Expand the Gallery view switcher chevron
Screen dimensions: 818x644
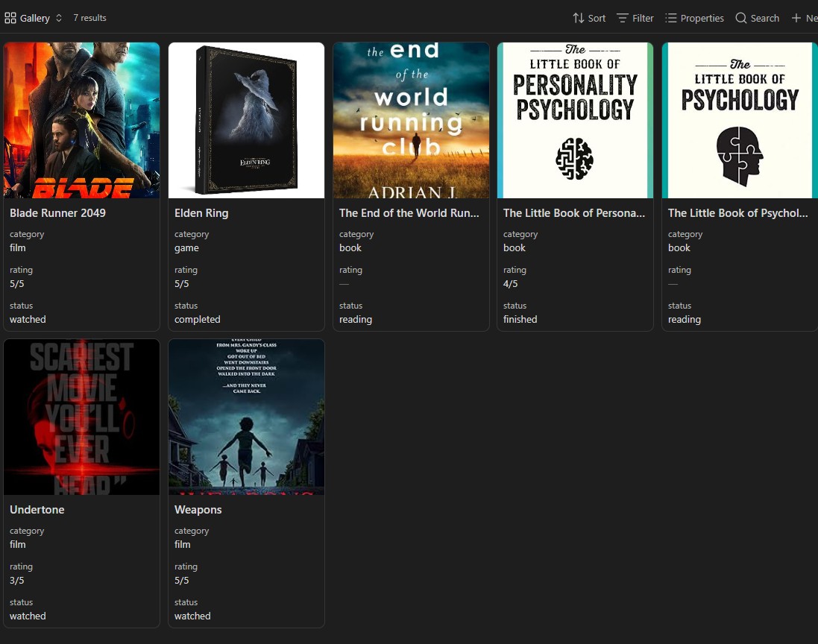(x=59, y=18)
